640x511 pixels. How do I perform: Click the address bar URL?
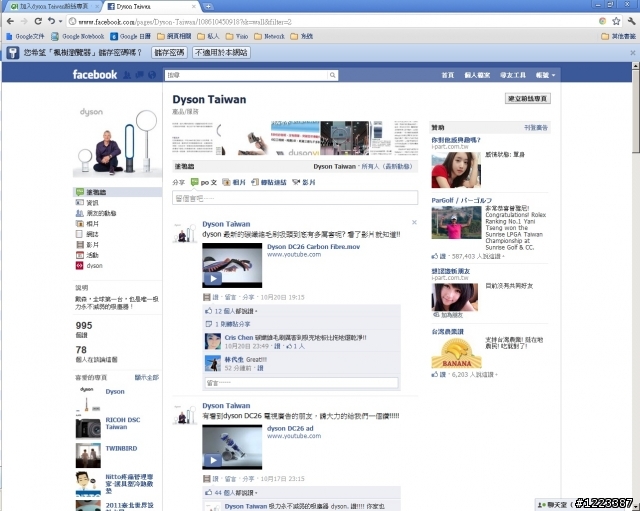185,22
